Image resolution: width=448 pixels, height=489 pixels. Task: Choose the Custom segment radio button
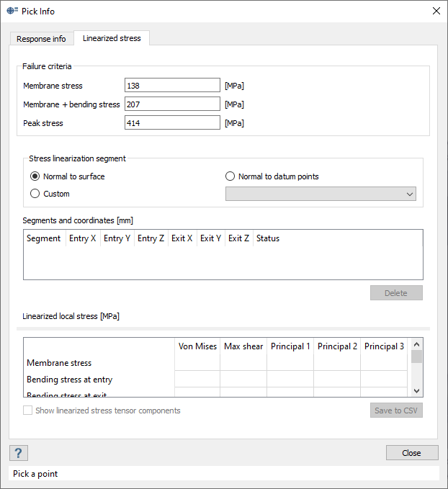coord(35,194)
